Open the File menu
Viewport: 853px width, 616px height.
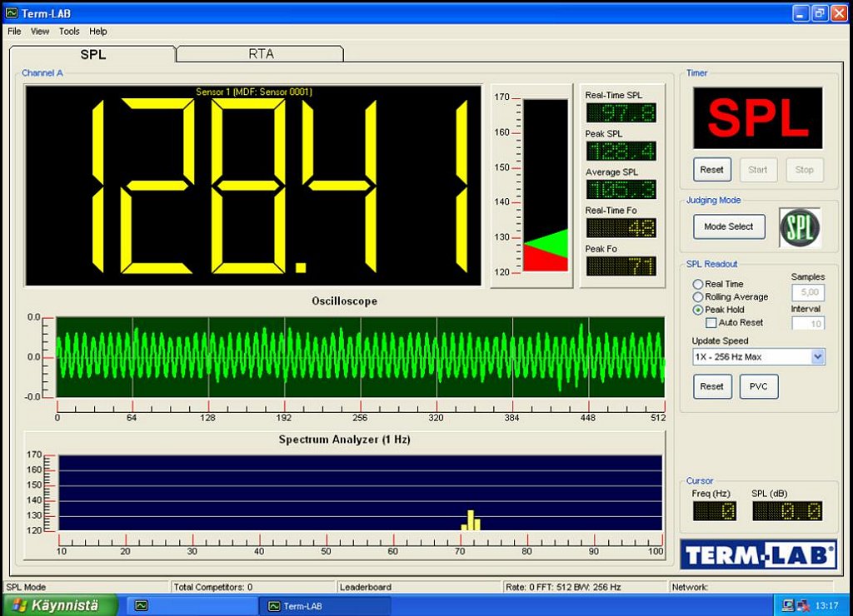pos(14,32)
